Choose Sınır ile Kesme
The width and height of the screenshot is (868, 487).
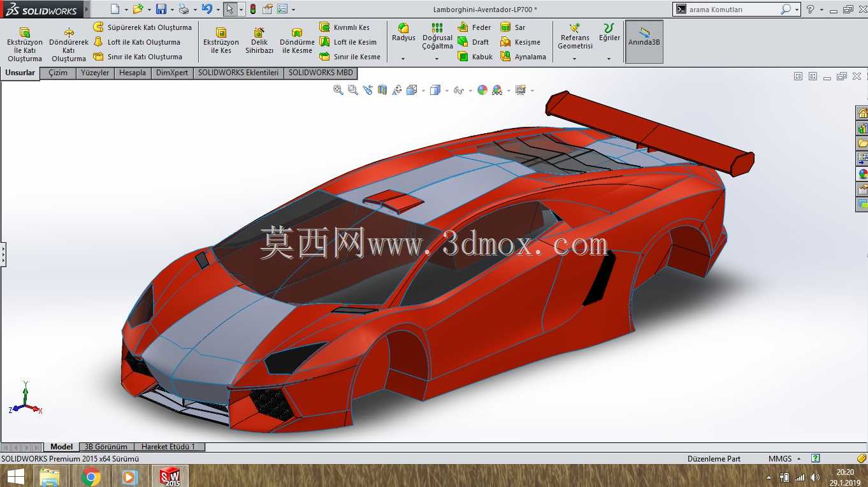tap(350, 57)
